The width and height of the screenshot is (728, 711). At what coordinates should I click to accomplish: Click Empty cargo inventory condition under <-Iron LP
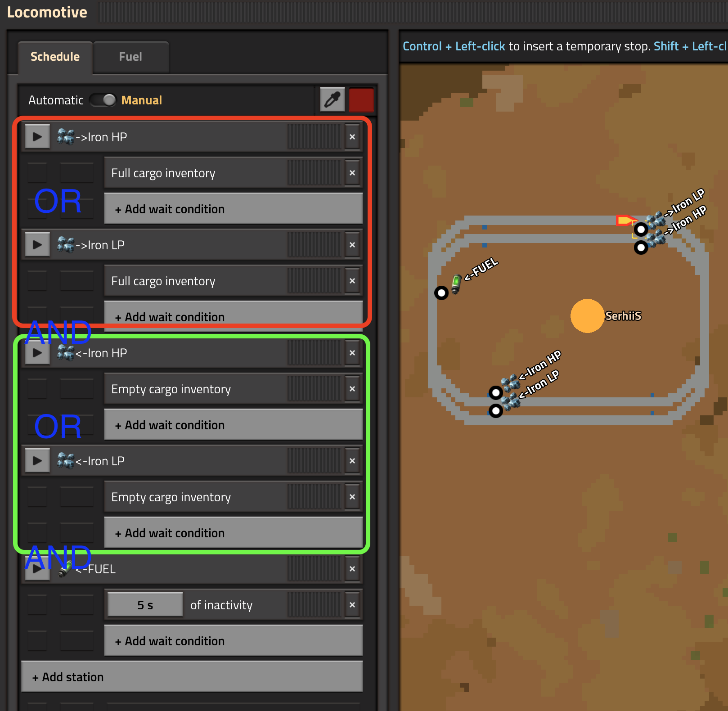[x=234, y=497]
